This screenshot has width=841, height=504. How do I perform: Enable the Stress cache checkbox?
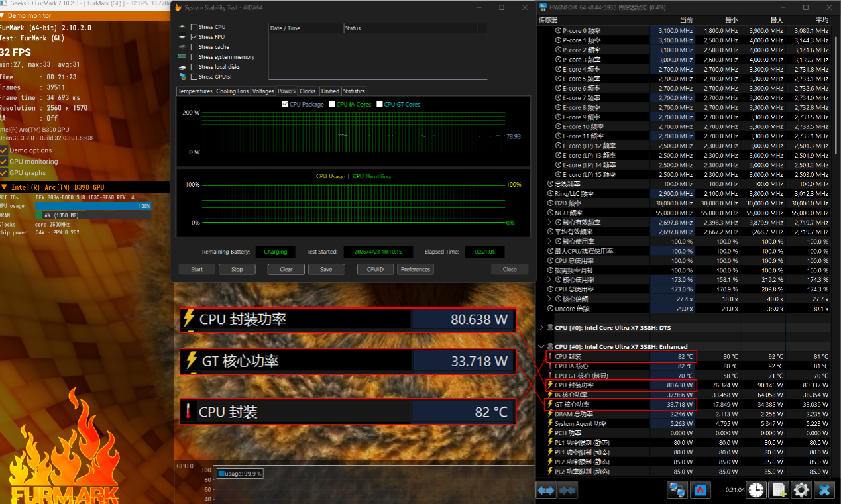click(194, 47)
